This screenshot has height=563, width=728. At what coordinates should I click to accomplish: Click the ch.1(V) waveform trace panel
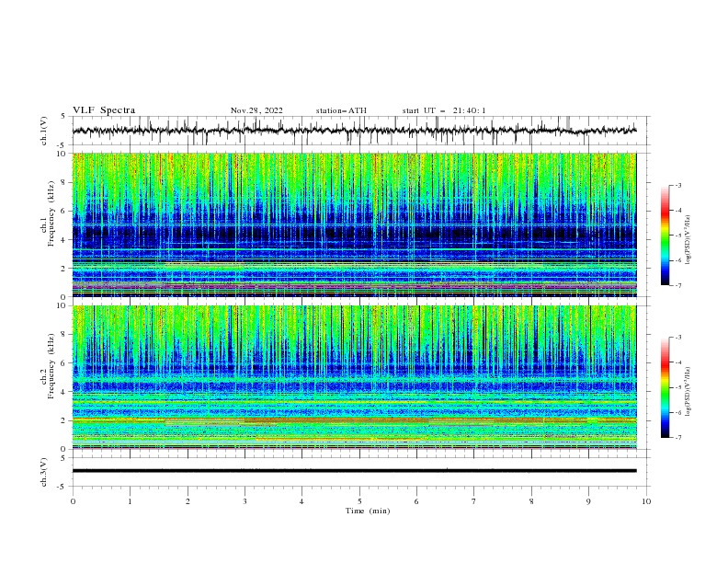tap(360, 131)
